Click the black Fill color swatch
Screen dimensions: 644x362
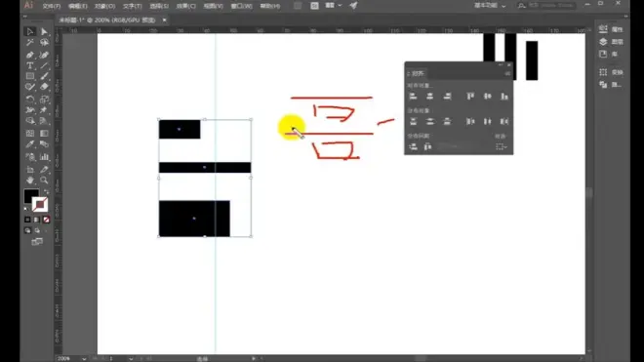point(30,195)
